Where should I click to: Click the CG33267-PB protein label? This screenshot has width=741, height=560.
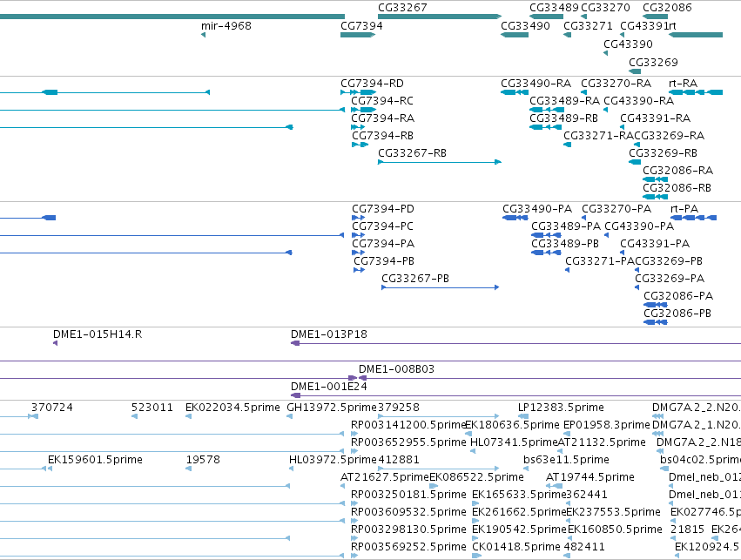click(415, 279)
